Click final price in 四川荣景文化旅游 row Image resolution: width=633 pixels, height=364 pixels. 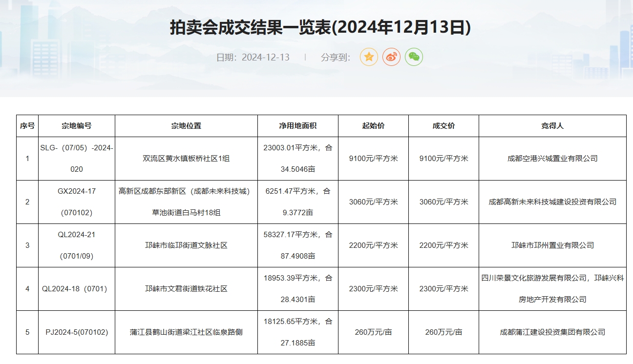(443, 289)
